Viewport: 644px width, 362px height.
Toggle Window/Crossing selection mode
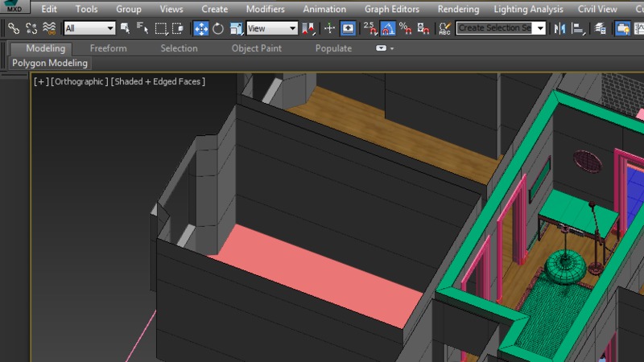tap(178, 28)
